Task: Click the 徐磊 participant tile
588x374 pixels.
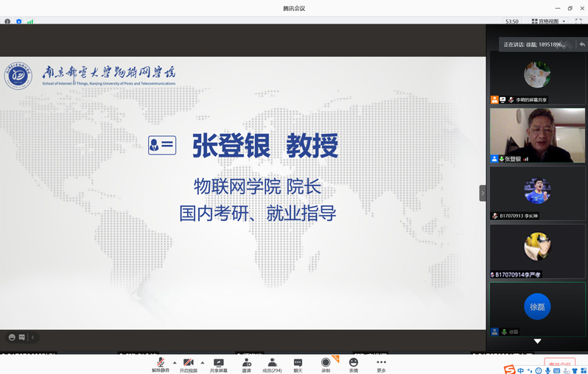Action: pos(537,308)
